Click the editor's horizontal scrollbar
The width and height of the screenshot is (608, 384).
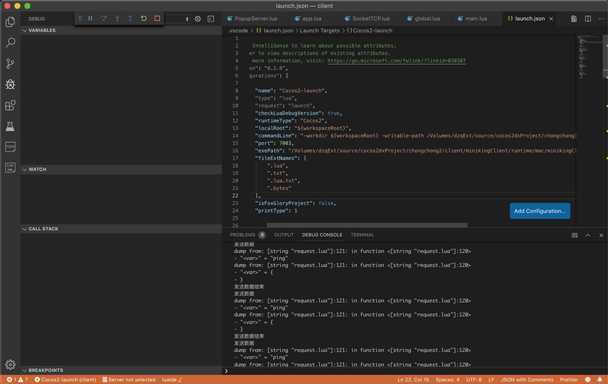point(367,225)
